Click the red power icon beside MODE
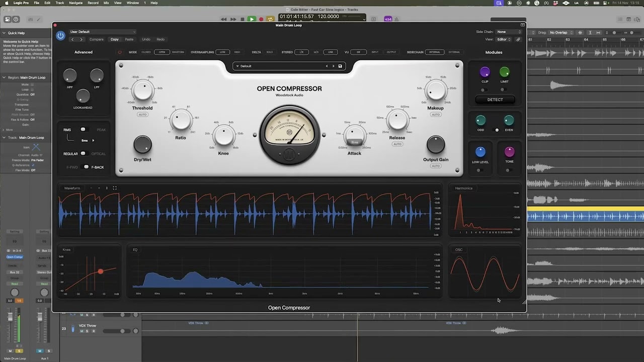 click(120, 52)
